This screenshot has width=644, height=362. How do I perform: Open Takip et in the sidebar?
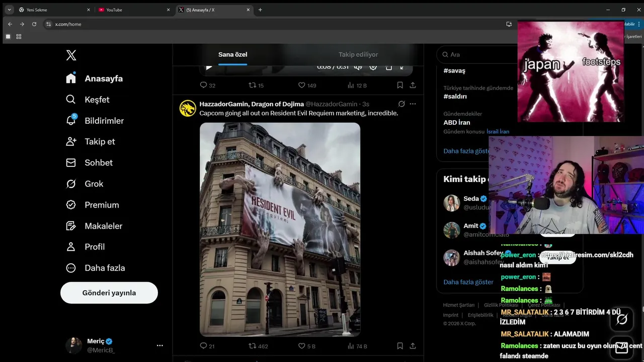point(91,142)
